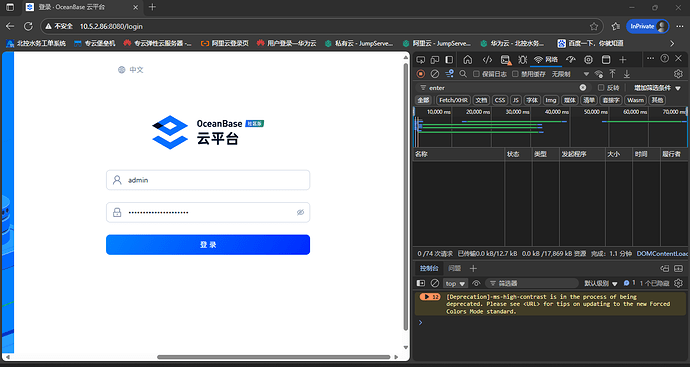Click the admin username input field
Screen dimensions: 690x367
[208, 180]
